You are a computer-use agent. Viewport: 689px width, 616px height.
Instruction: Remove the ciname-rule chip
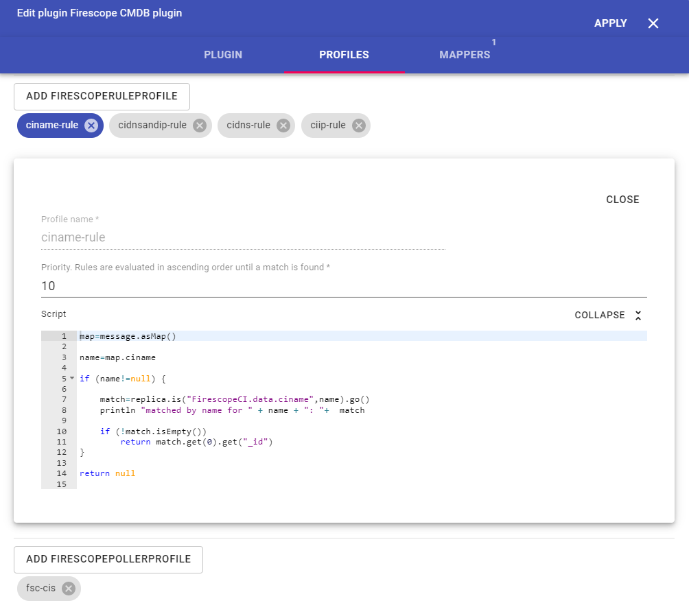pyautogui.click(x=91, y=126)
